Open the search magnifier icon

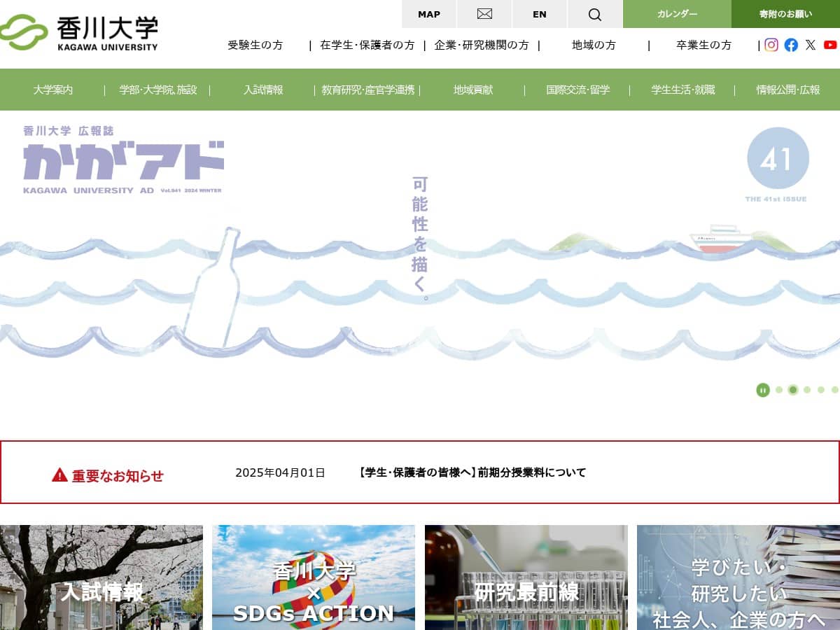pyautogui.click(x=595, y=14)
